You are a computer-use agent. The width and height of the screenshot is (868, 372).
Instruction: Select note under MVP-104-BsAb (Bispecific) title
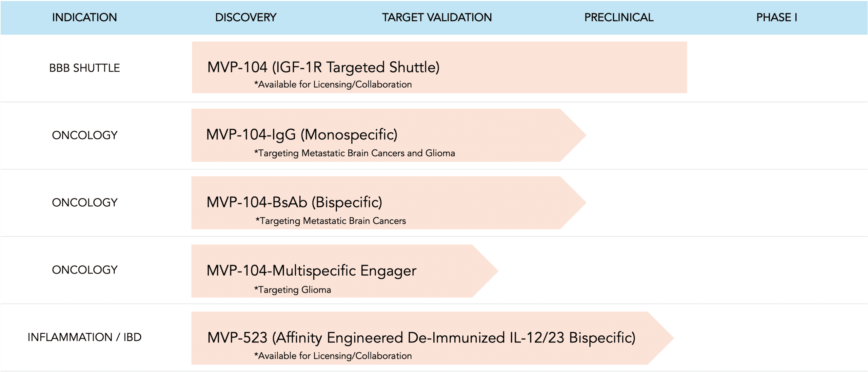click(x=331, y=221)
